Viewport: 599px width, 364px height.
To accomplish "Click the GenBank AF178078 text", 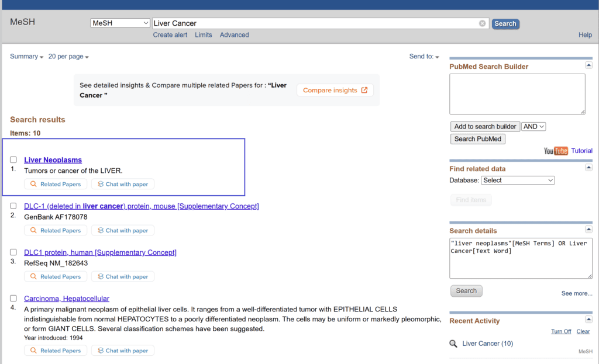I will point(56,217).
